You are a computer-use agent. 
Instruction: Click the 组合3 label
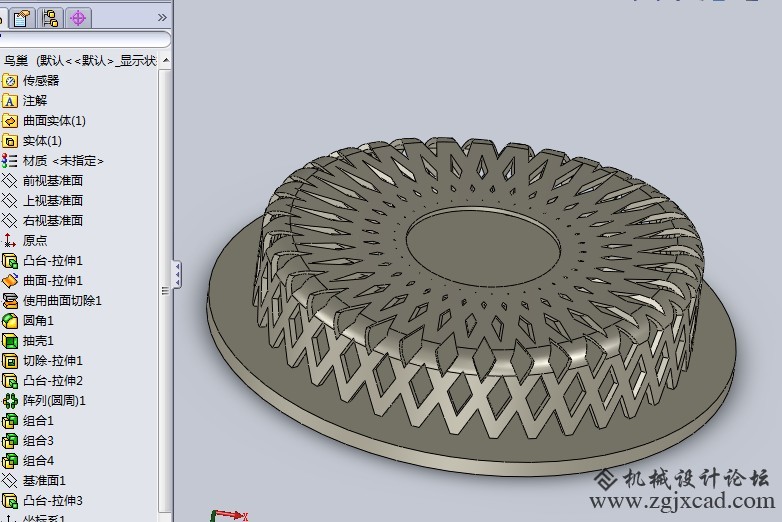38,441
